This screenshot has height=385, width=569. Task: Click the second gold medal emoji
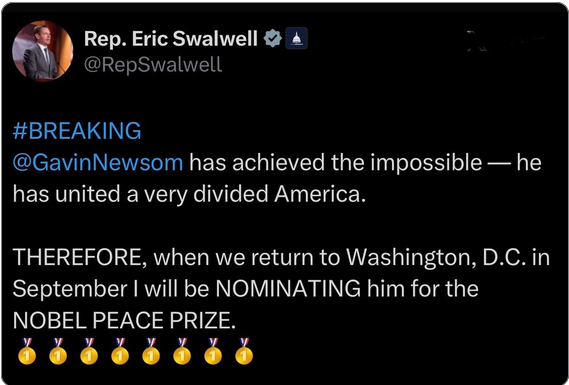click(x=58, y=351)
